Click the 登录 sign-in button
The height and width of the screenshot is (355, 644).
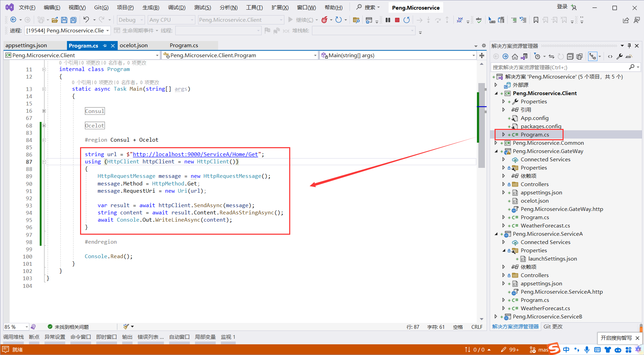[562, 7]
